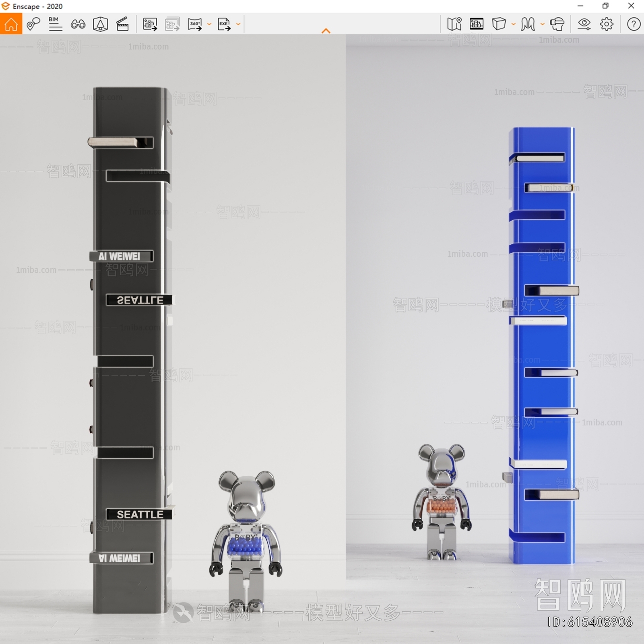The height and width of the screenshot is (644, 644).
Task: Expand the Walk/Fly mode dropdown arrow
Action: pyautogui.click(x=543, y=24)
